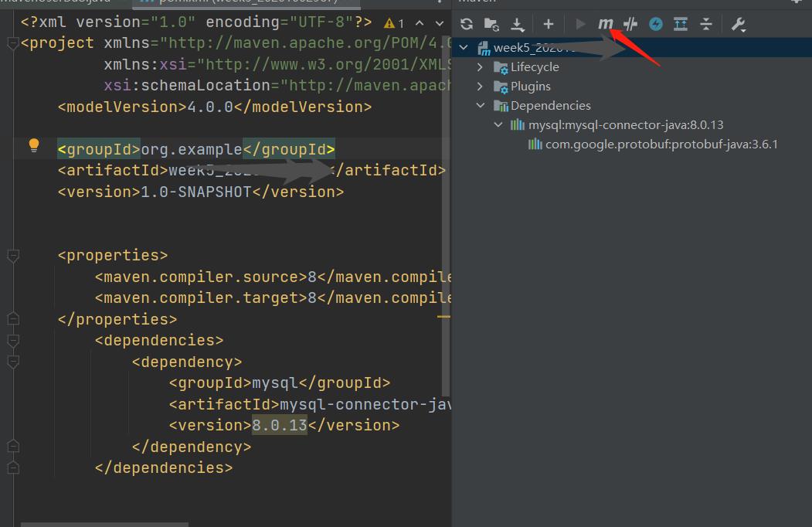The width and height of the screenshot is (812, 527).
Task: Expand the Plugins node
Action: click(480, 86)
